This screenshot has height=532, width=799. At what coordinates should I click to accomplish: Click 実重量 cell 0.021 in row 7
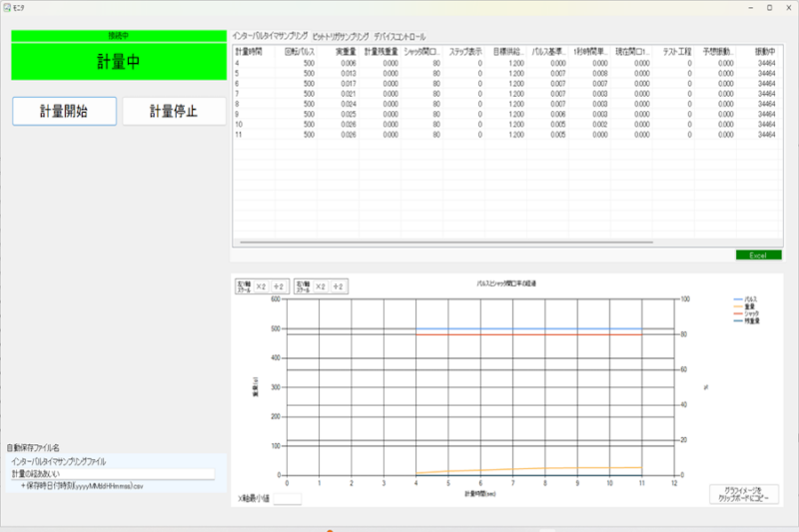(349, 94)
